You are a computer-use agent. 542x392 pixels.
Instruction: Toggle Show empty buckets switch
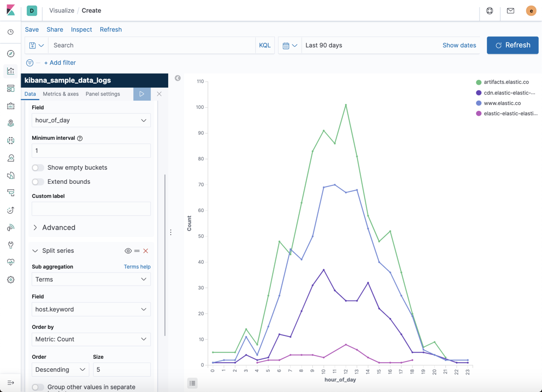pyautogui.click(x=38, y=167)
